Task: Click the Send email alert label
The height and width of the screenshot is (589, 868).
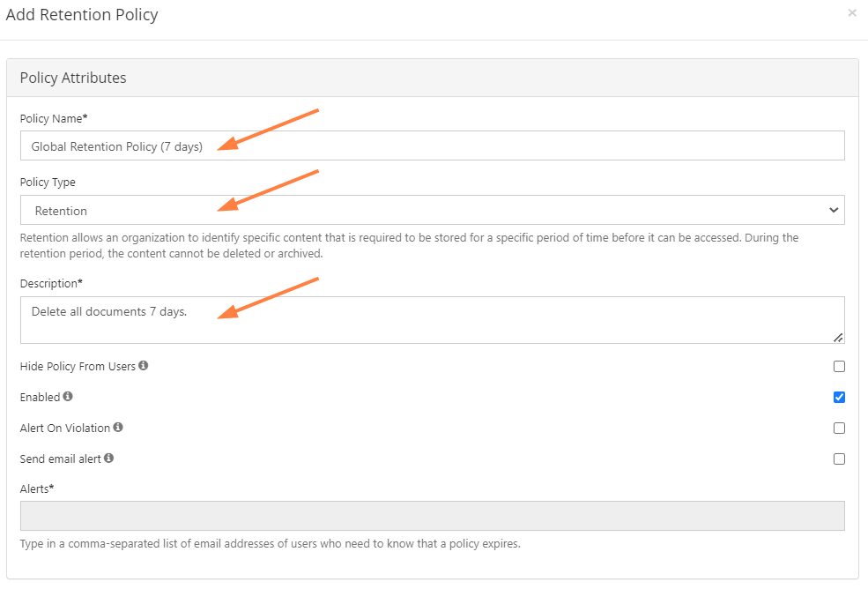Action: 61,459
